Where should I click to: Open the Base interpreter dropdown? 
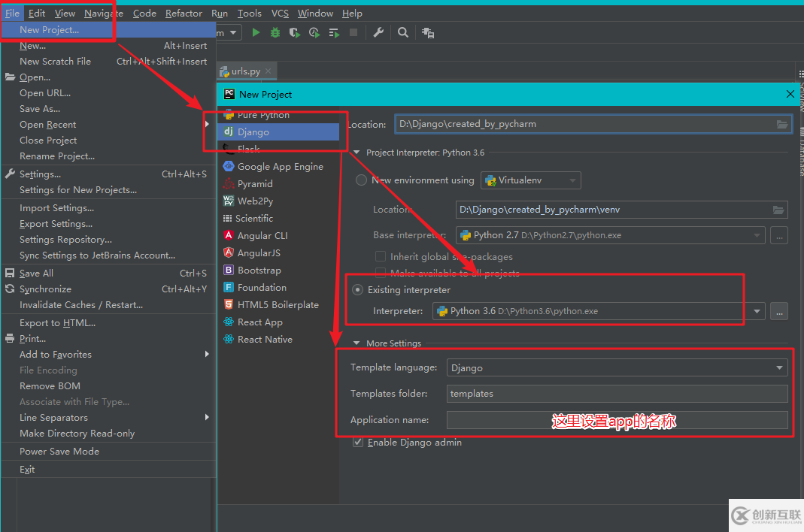(610, 235)
